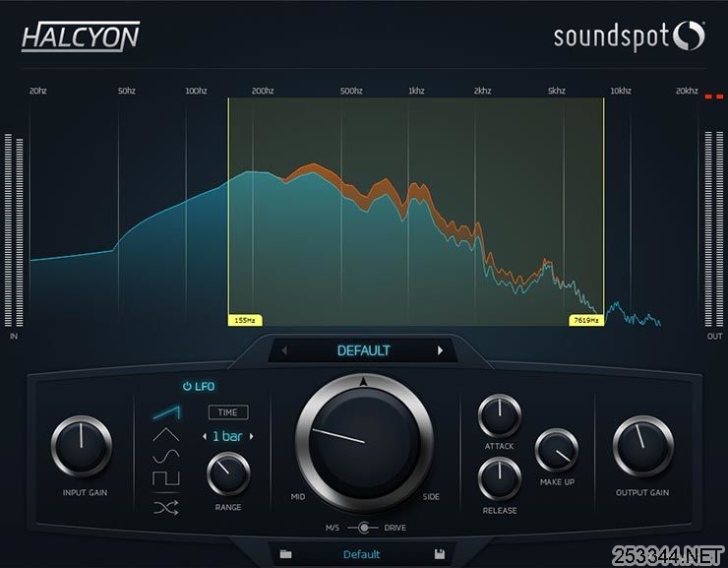This screenshot has width=728, height=568.
Task: Select the random shuffle LFO waveform
Action: (x=165, y=508)
